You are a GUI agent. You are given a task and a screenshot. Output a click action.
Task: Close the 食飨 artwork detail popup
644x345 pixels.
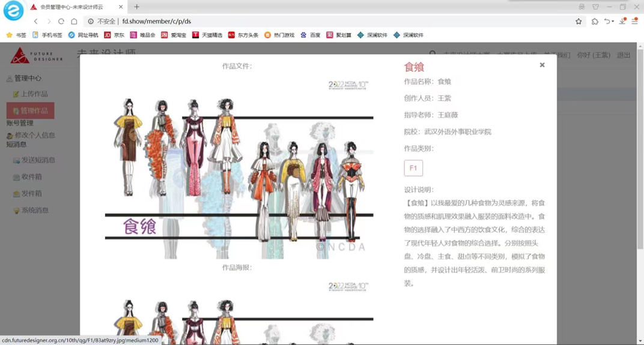[x=542, y=65]
